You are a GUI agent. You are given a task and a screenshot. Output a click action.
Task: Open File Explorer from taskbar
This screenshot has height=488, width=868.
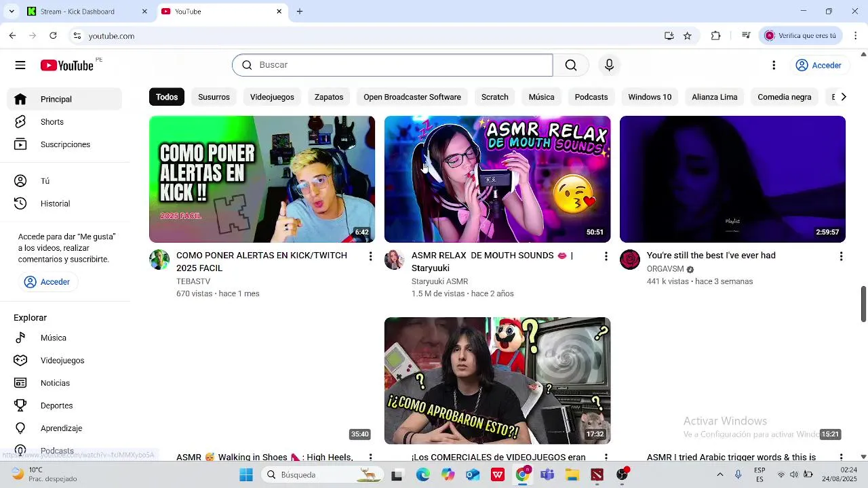point(572,474)
